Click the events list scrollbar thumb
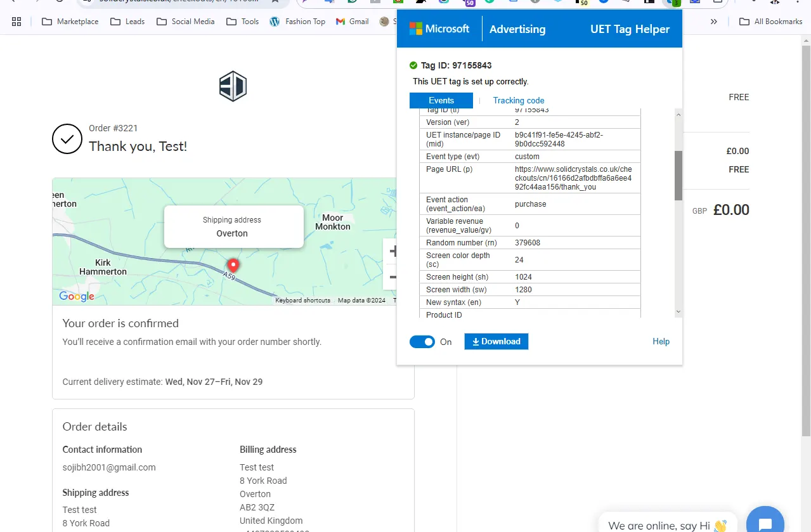Viewport: 811px width, 532px height. tap(678, 176)
